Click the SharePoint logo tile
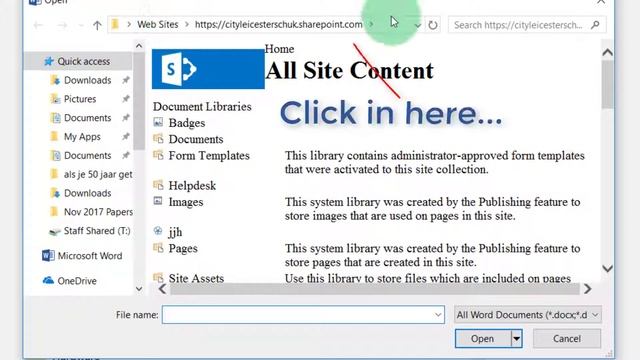 (x=208, y=69)
